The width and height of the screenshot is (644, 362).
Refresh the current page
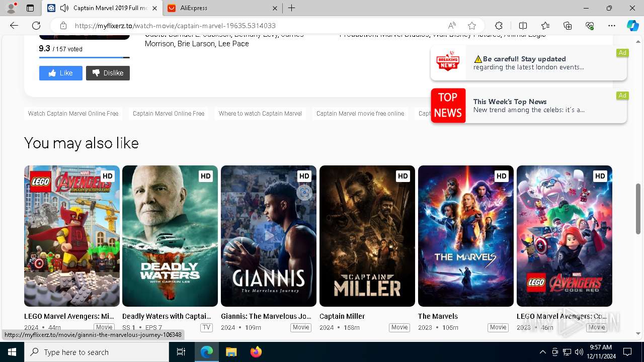click(x=36, y=26)
